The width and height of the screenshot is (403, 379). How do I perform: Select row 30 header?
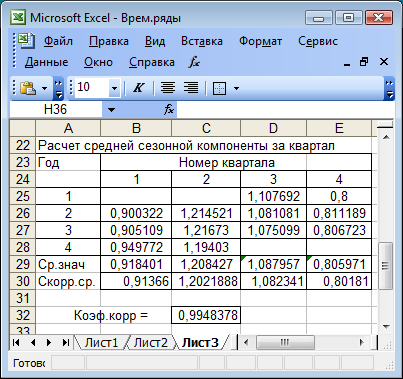[x=22, y=281]
